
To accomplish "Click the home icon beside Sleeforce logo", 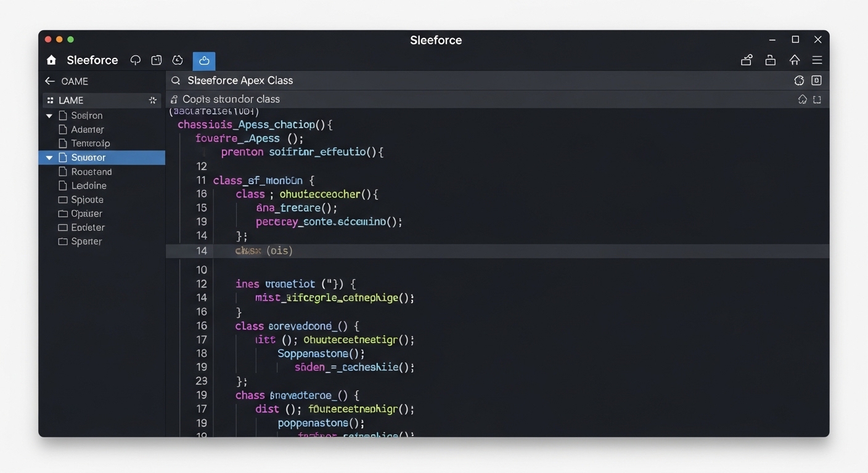I will tap(51, 60).
